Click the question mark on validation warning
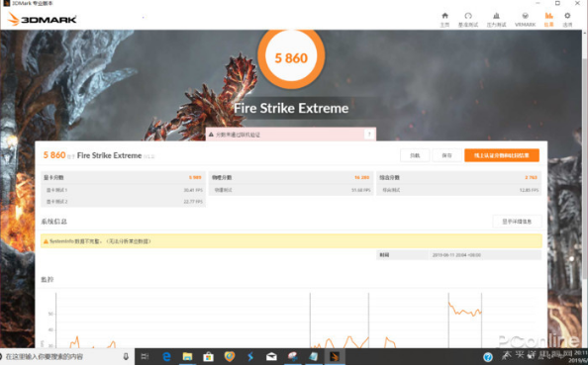Screen dimensions: 588x366 pyautogui.click(x=369, y=135)
